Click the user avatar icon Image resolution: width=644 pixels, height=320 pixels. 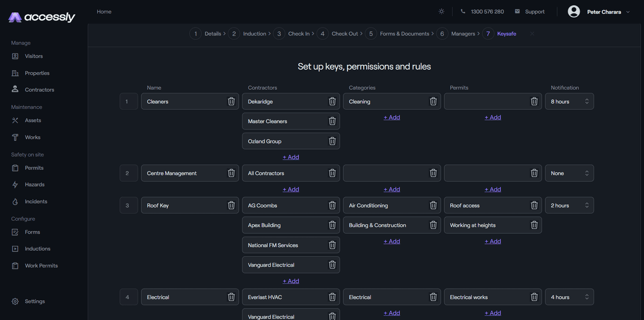pos(574,11)
